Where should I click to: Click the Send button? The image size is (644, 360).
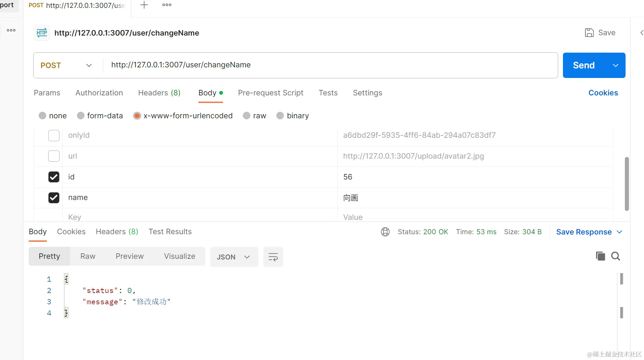pyautogui.click(x=583, y=65)
